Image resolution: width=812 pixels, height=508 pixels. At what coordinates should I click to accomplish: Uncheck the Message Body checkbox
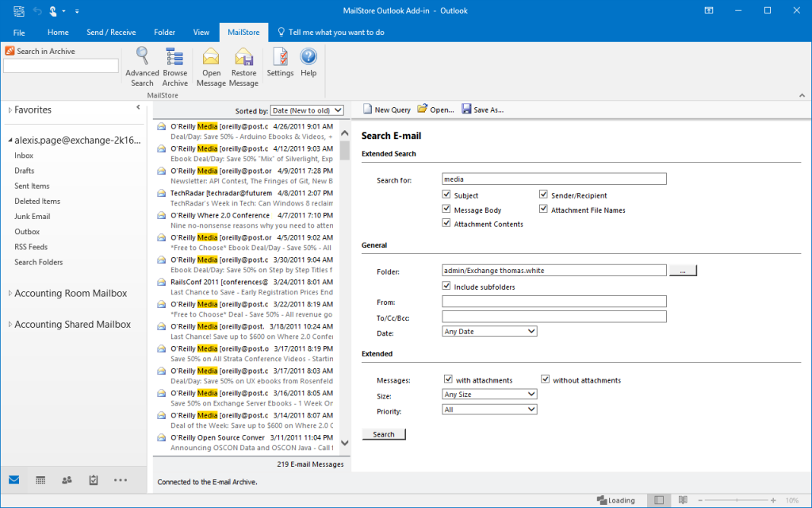[447, 210]
